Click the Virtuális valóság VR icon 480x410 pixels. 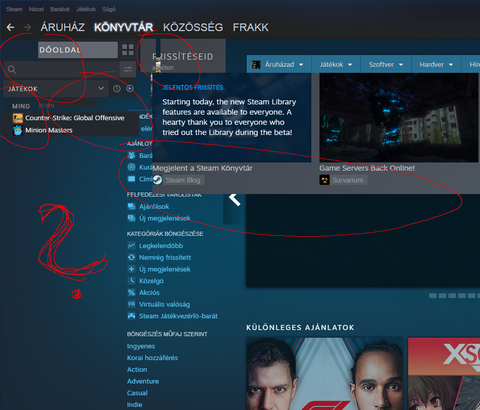click(x=131, y=304)
